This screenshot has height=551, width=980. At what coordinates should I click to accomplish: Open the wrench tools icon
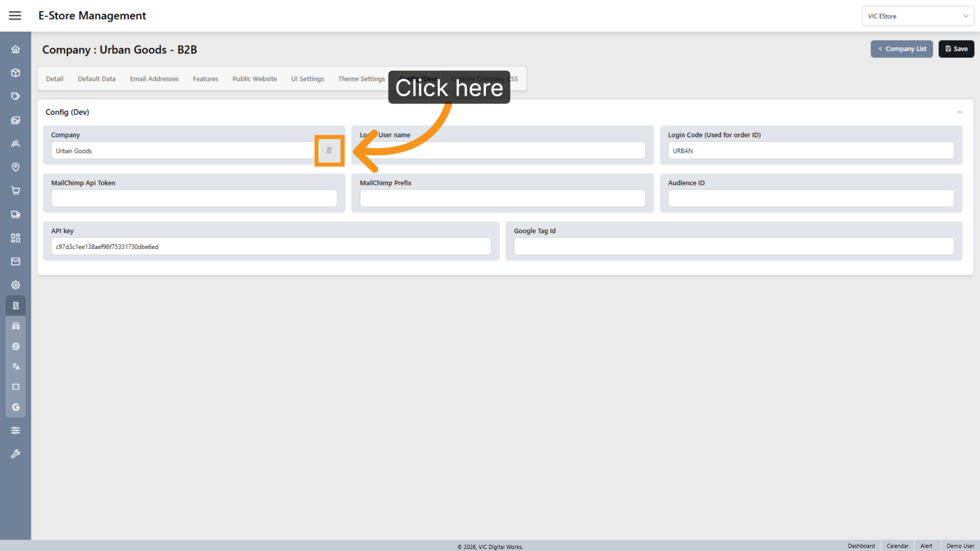pos(16,454)
